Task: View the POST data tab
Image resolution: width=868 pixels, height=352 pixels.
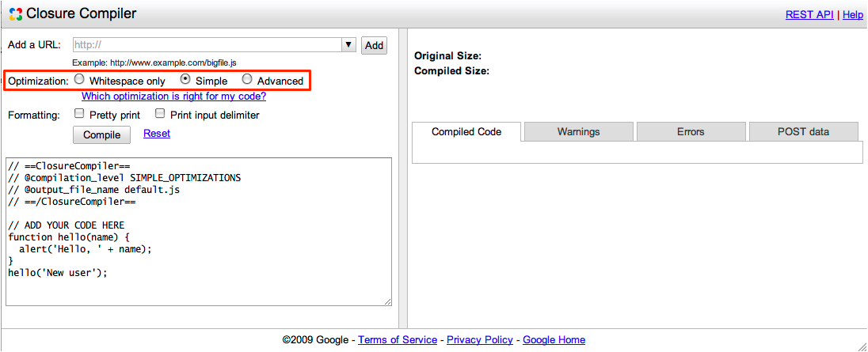Action: pos(803,132)
